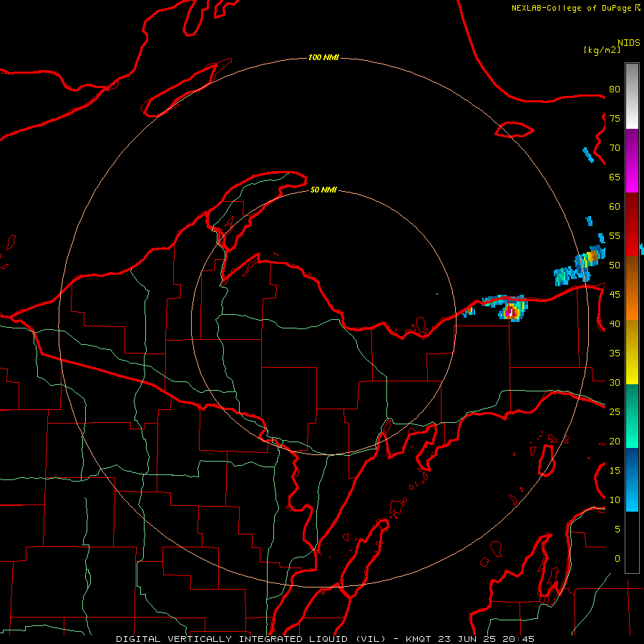Image resolution: width=644 pixels, height=644 pixels.
Task: Click the 30 value on the color scale
Action: pyautogui.click(x=615, y=382)
